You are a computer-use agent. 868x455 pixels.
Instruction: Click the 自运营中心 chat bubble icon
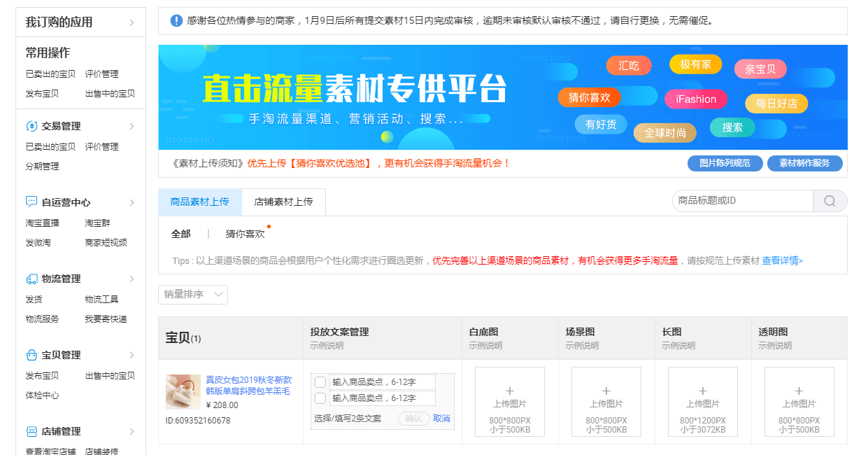tap(31, 202)
